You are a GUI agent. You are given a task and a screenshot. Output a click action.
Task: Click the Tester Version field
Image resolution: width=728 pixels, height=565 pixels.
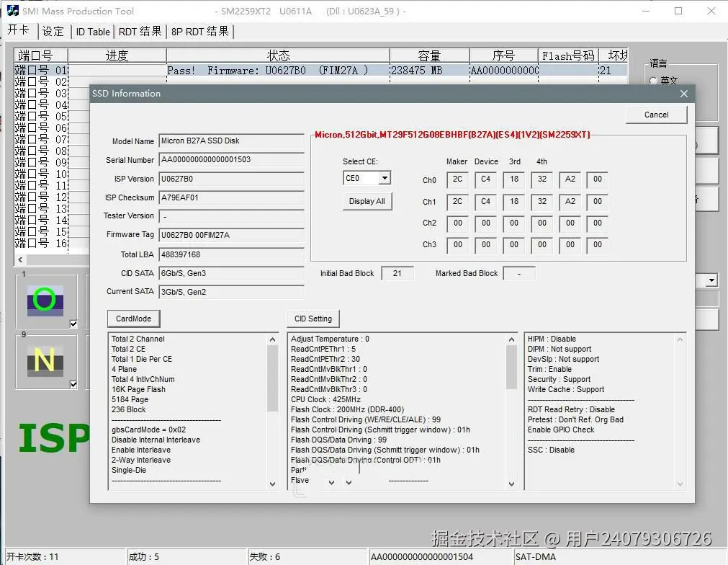click(231, 216)
